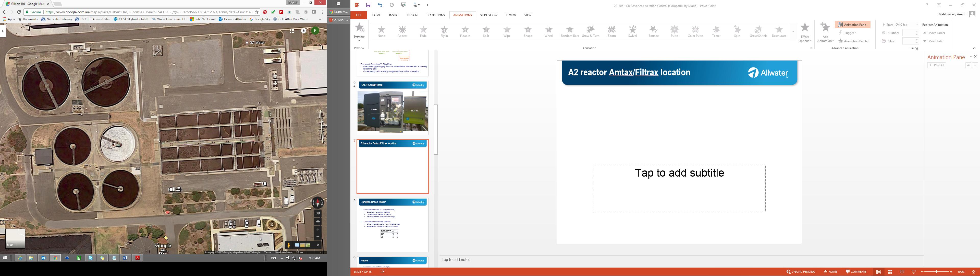980x276 pixels.
Task: Reset the compass in Google Maps
Action: (318, 202)
